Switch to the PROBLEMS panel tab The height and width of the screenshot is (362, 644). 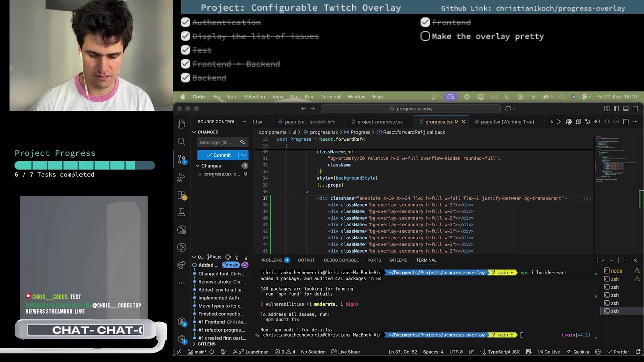point(275,260)
